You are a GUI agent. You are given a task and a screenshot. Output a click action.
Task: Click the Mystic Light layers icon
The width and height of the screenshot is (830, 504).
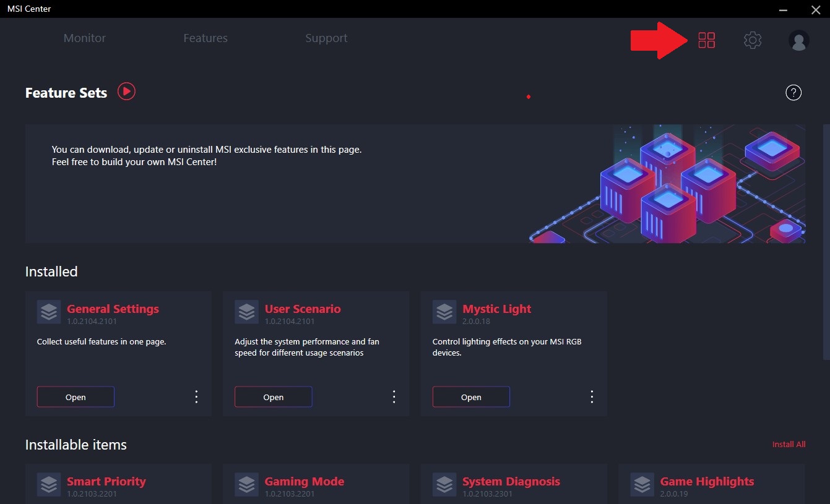click(x=444, y=312)
